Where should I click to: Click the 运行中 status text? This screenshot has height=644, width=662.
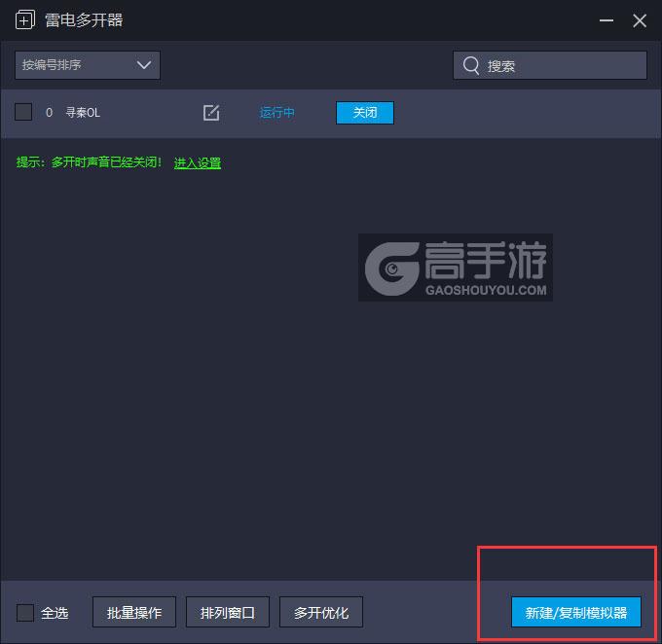[x=276, y=113]
